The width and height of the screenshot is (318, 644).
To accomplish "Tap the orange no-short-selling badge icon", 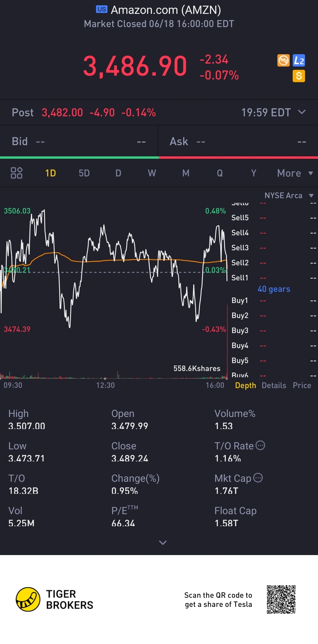I will click(x=284, y=61).
